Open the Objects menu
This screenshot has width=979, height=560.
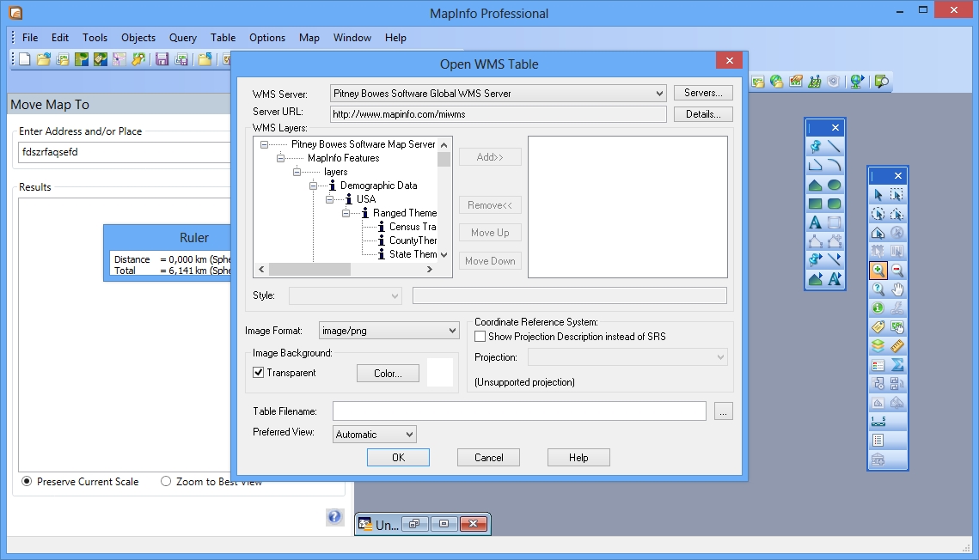pyautogui.click(x=138, y=38)
